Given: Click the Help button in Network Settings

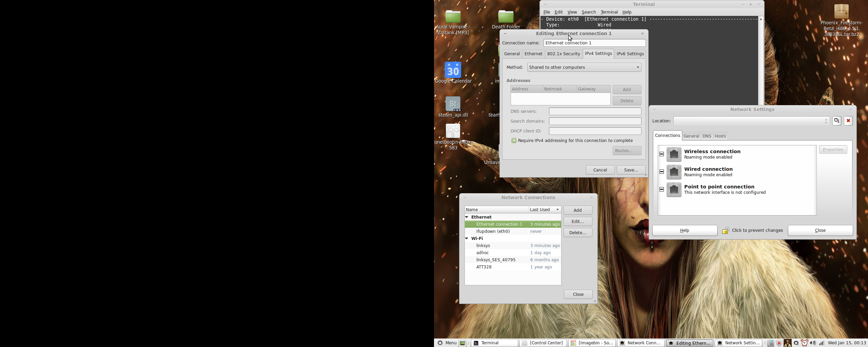Looking at the screenshot, I should point(685,230).
